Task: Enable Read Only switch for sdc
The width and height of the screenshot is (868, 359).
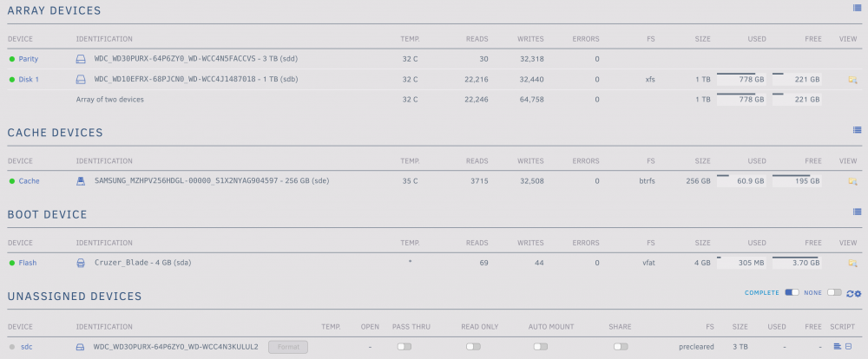Action: pyautogui.click(x=473, y=347)
